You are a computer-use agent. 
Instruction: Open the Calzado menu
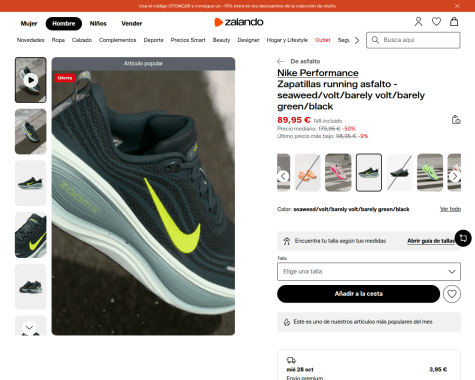82,40
